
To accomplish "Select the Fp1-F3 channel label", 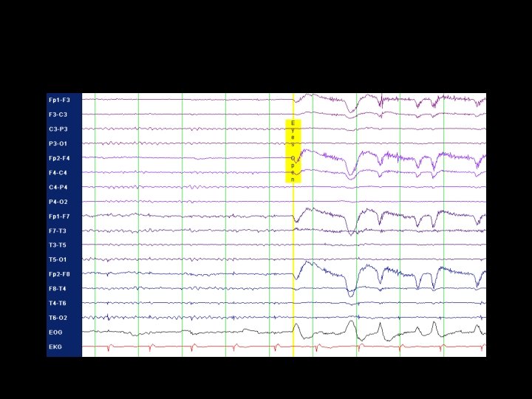I will tap(59, 100).
